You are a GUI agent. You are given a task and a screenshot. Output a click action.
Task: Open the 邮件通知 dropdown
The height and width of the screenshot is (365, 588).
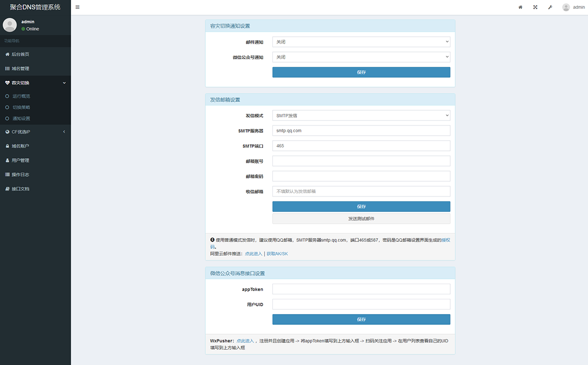[361, 42]
